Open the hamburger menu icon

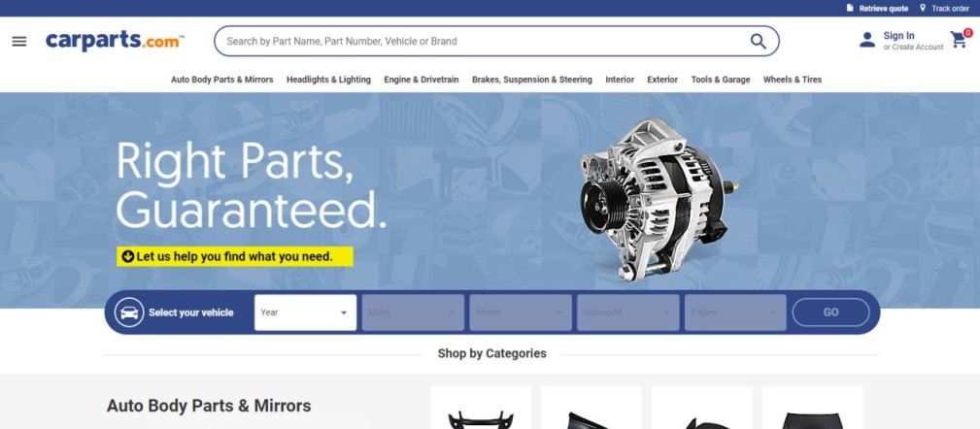pos(19,41)
